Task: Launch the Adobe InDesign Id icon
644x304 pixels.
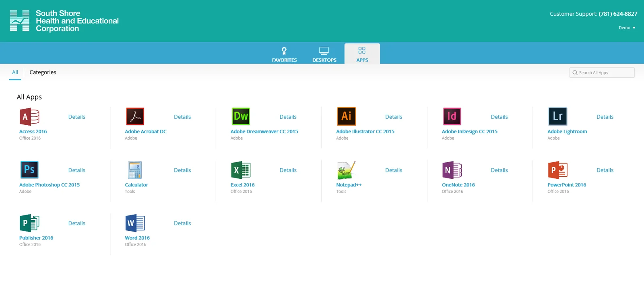Action: tap(452, 117)
